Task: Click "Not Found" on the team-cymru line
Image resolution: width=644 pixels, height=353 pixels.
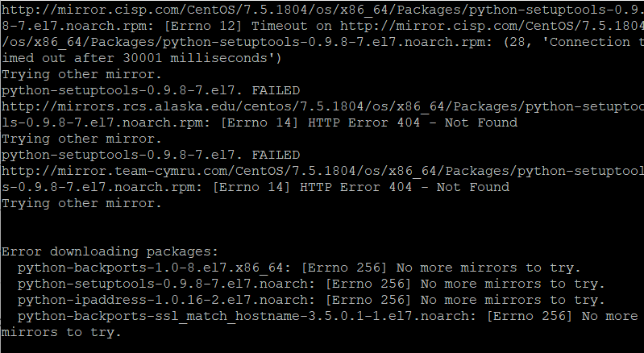Action: pos(472,187)
